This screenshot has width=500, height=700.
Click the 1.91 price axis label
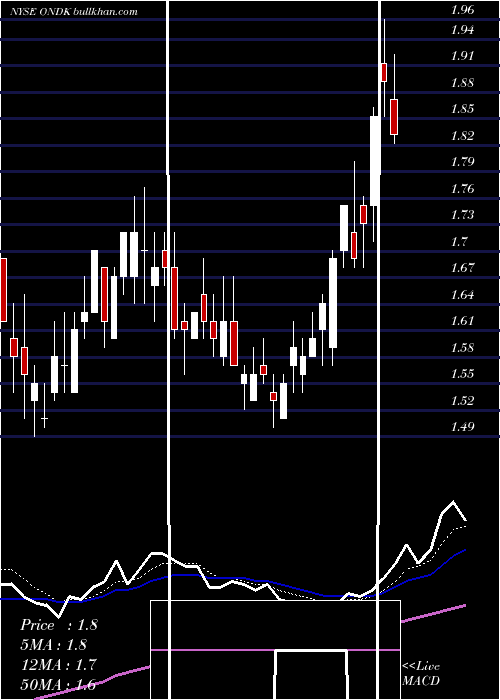click(462, 56)
